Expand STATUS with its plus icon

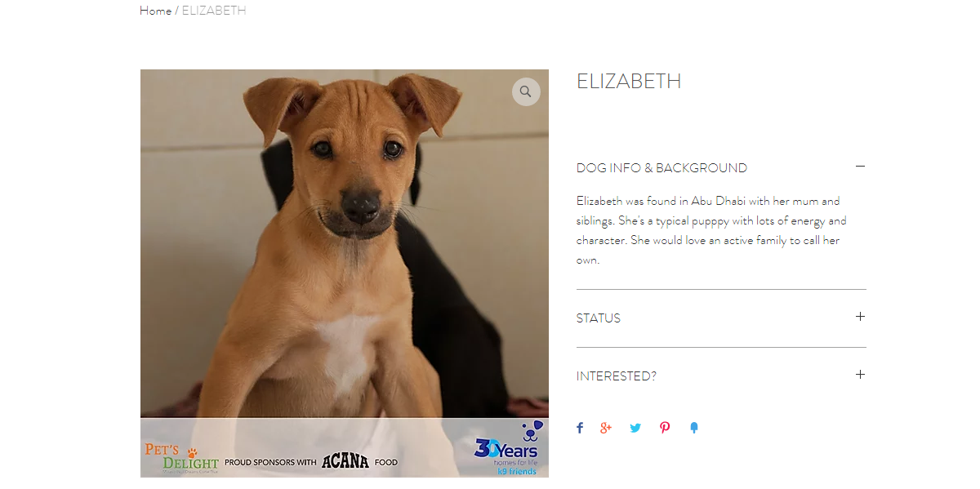860,317
